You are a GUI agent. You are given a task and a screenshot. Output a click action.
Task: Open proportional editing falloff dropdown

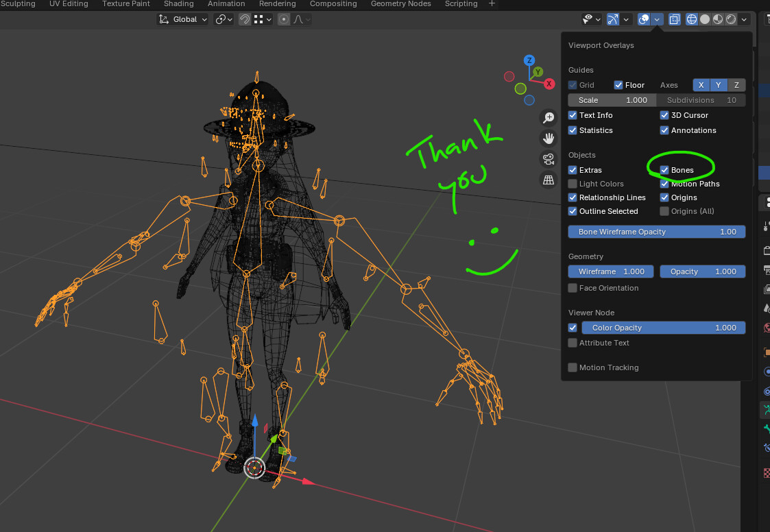[x=302, y=19]
